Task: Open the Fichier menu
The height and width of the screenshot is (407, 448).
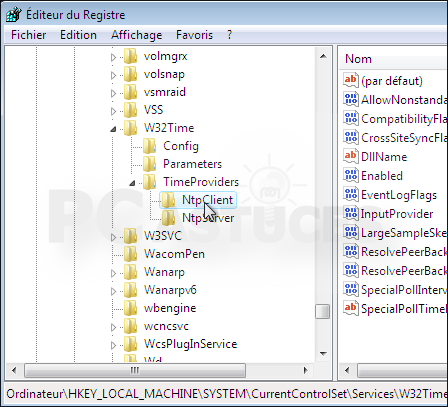Action: (29, 35)
